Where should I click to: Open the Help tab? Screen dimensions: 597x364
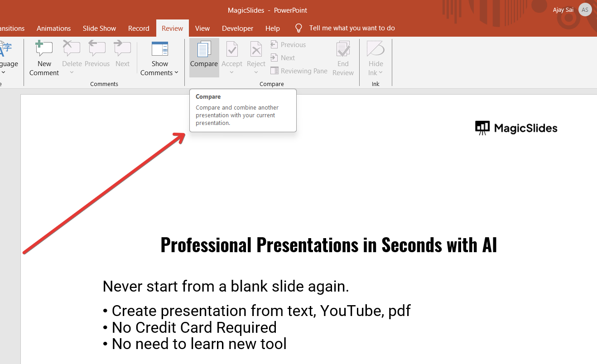(272, 28)
